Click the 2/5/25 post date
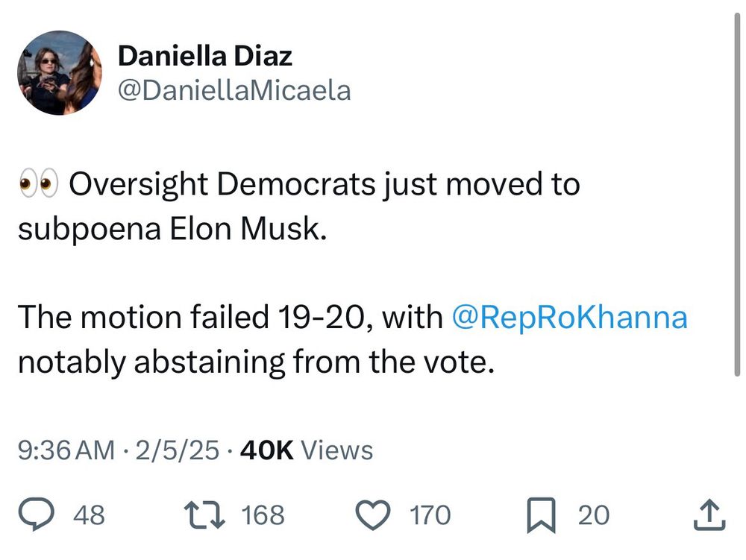This screenshot has height=560, width=746. point(179,450)
